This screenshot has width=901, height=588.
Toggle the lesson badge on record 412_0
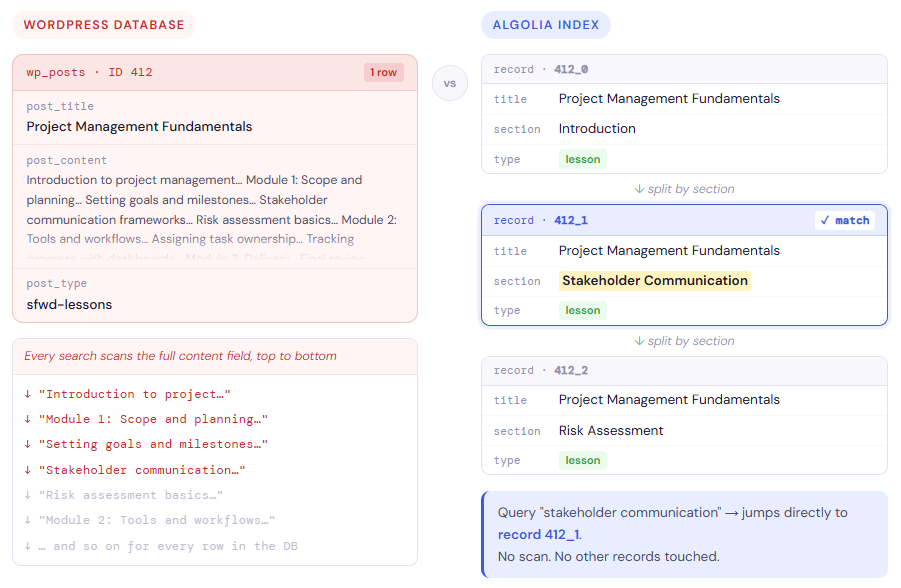(x=582, y=159)
